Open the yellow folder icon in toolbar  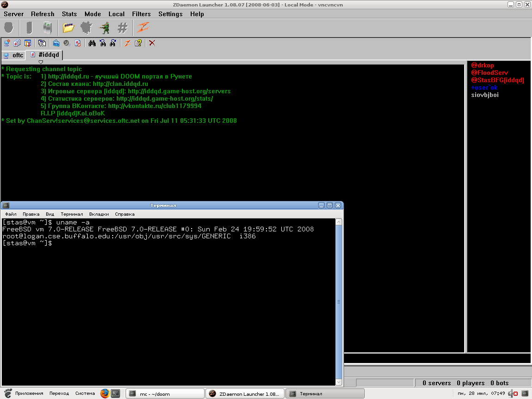click(68, 28)
